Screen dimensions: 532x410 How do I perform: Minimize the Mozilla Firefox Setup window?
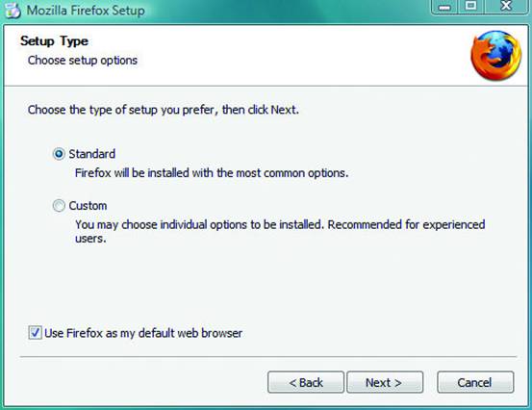pos(444,7)
